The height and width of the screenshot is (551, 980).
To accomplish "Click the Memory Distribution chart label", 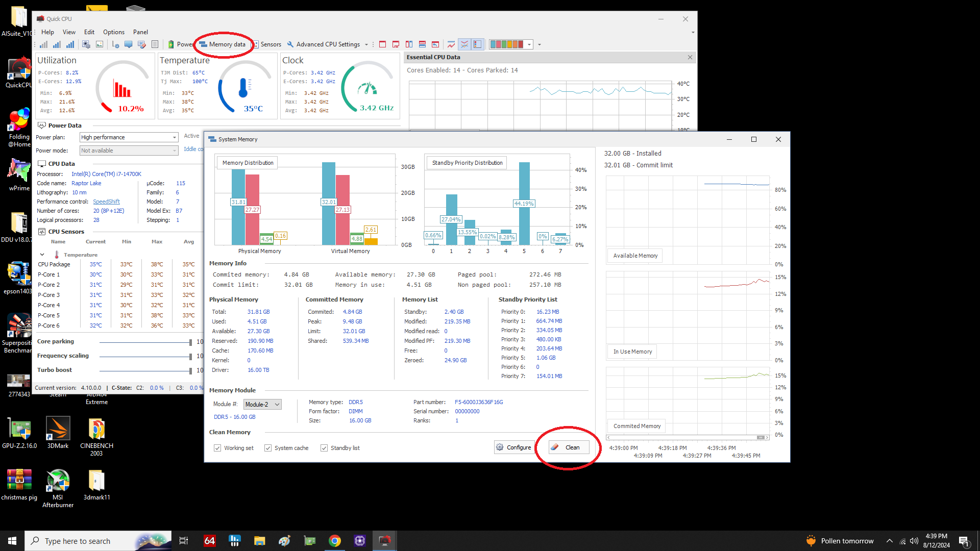I will [248, 163].
